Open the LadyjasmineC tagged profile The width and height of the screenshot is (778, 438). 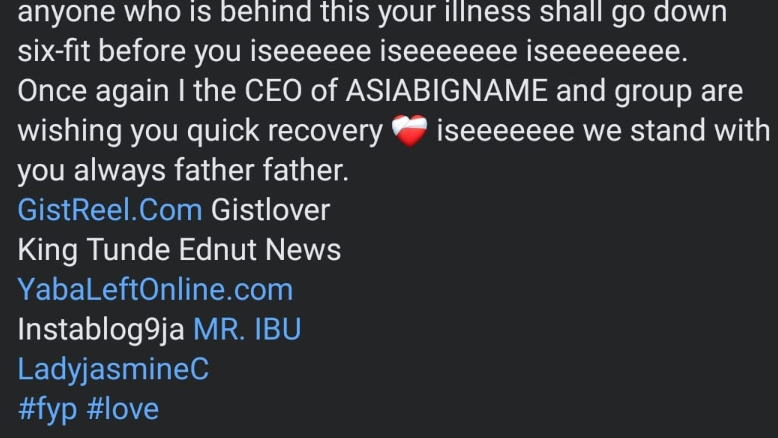(x=113, y=370)
